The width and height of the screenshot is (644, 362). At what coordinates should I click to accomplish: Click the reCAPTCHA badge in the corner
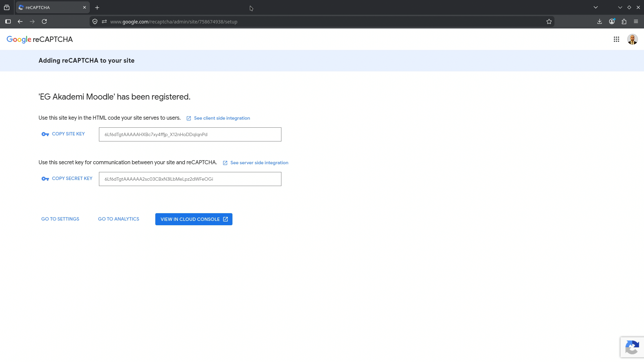(632, 347)
